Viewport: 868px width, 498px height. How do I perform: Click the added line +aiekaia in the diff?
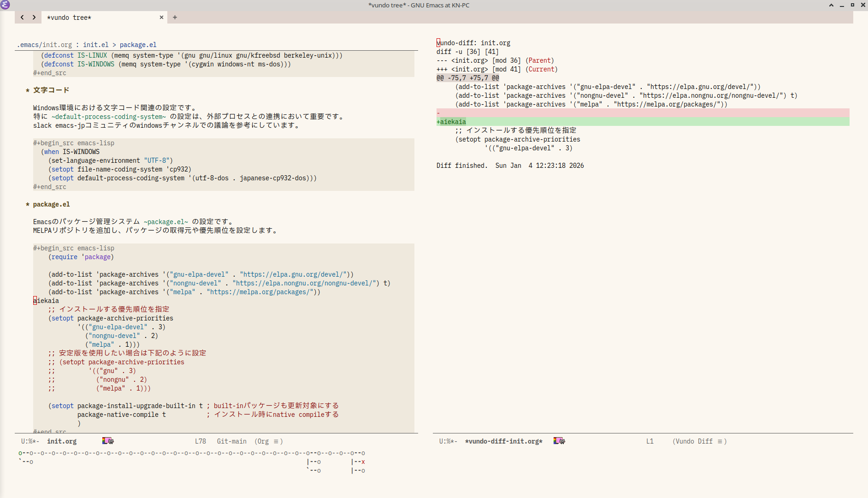click(643, 122)
